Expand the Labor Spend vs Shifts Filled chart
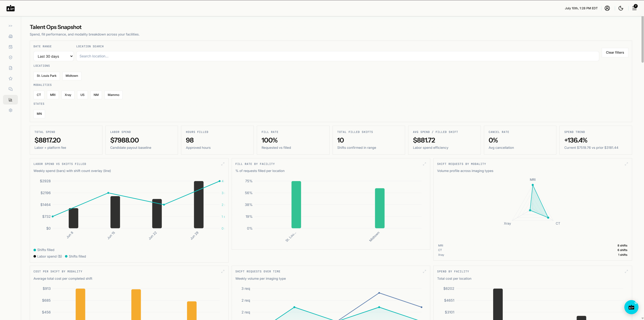This screenshot has width=644, height=320. tap(223, 164)
